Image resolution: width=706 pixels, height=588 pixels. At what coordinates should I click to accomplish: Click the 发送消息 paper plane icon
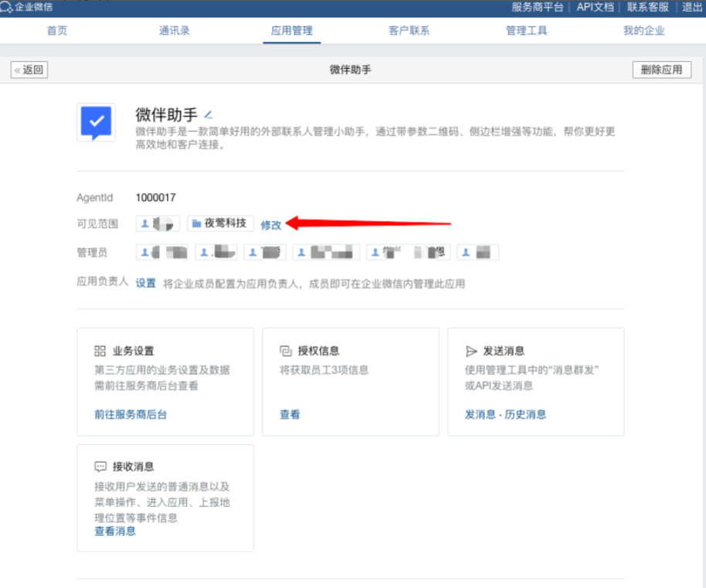click(471, 351)
